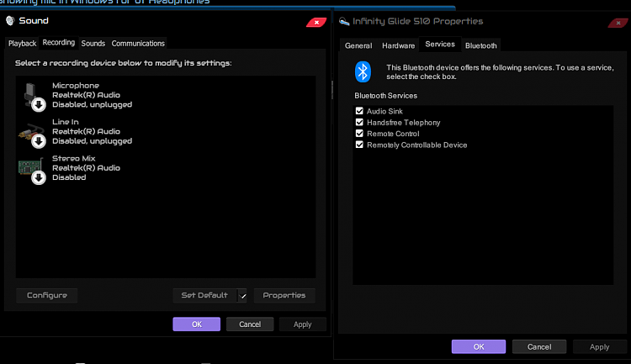Select the Microphone Realtek device icon
Image resolution: width=631 pixels, height=364 pixels.
coord(33,97)
